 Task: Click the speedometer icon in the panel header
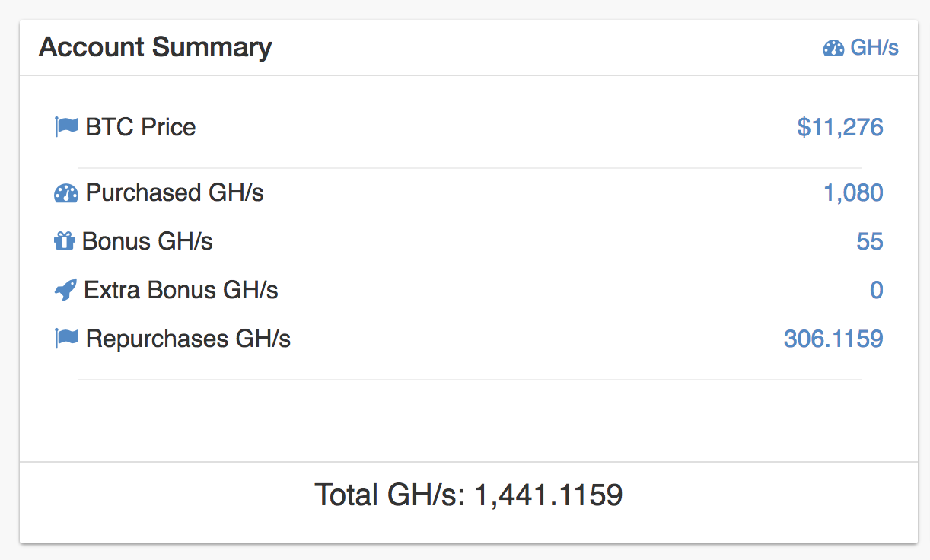(x=833, y=48)
